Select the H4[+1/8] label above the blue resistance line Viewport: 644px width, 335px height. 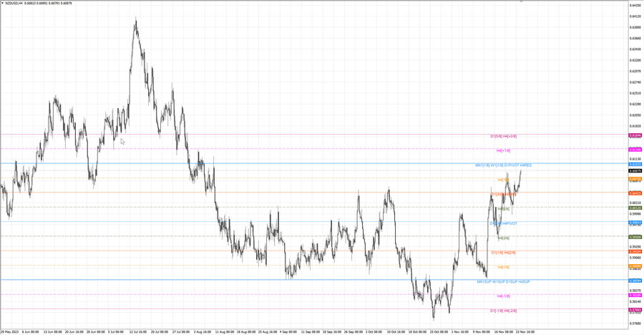503,151
